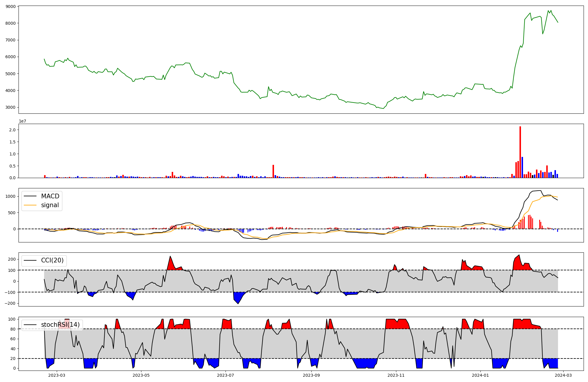Click the 60 stochRSI axis label

click(x=13, y=339)
